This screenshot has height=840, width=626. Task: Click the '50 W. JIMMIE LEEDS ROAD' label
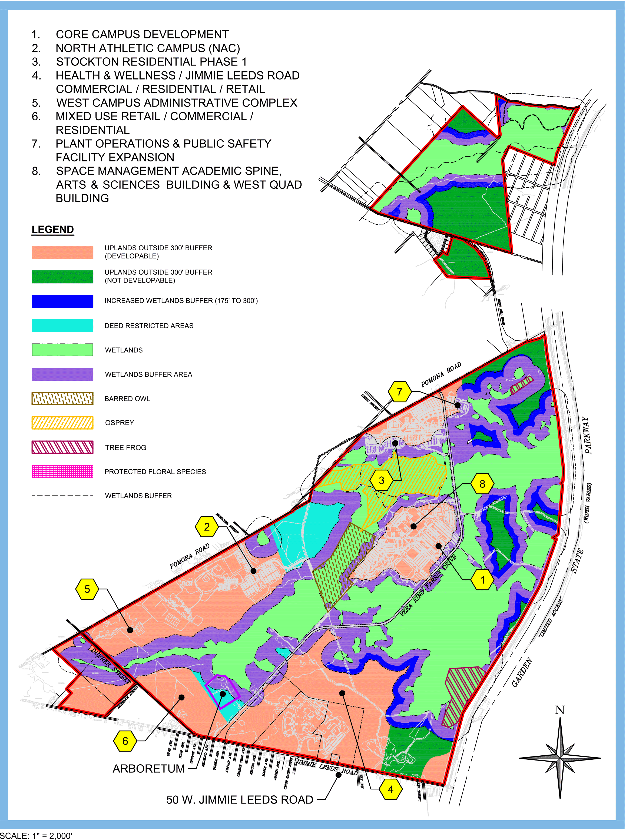(x=240, y=799)
